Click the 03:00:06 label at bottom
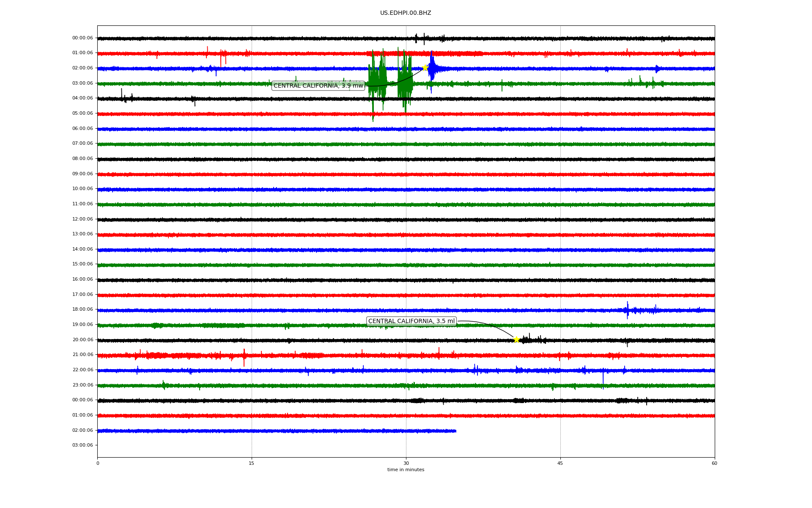 pyautogui.click(x=82, y=445)
